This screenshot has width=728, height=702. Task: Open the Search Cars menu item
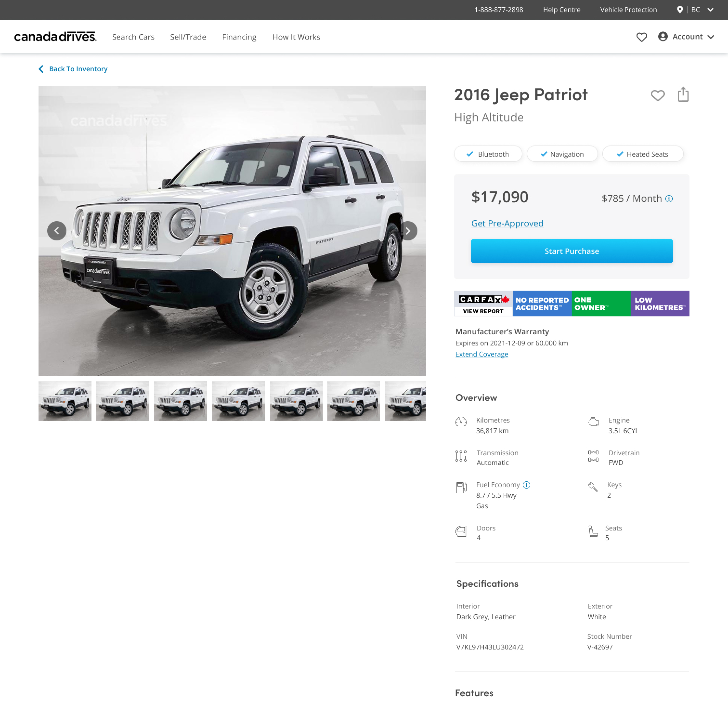pyautogui.click(x=133, y=37)
